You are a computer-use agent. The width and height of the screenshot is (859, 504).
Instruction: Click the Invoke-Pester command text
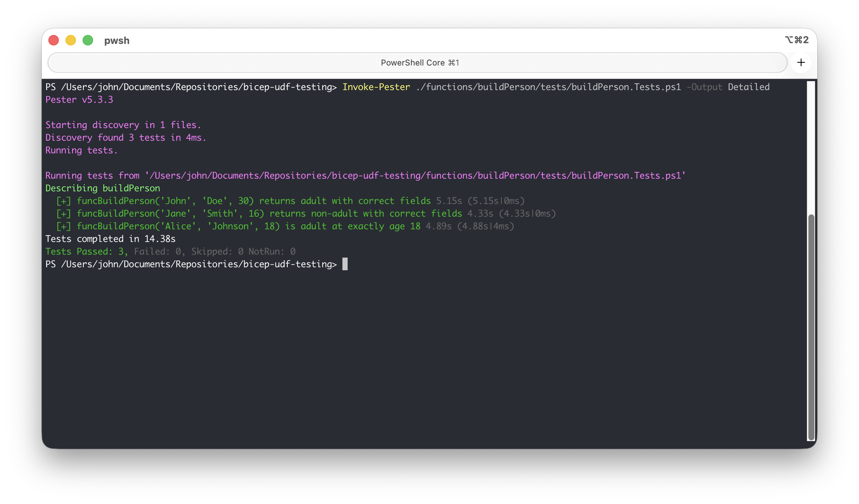point(376,87)
